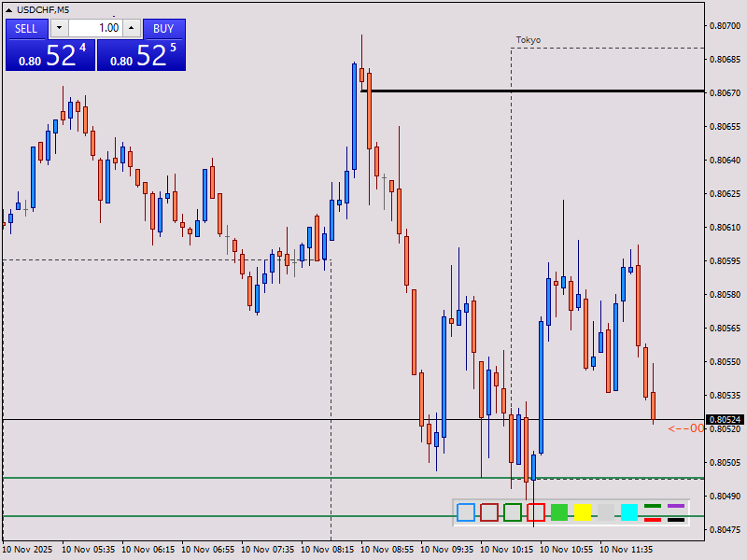Screen dimensions: 747x560
Task: Open the lot size decrease dropdown arrow
Action: [58, 27]
